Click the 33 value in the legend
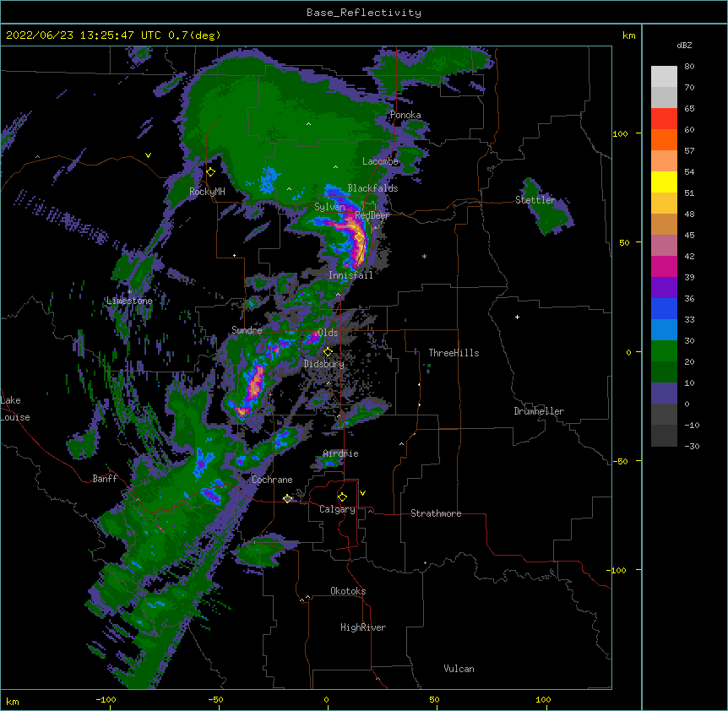The image size is (728, 711). click(x=689, y=320)
